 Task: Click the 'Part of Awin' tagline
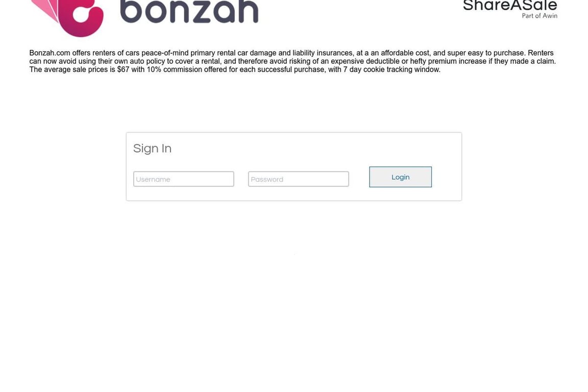pyautogui.click(x=540, y=16)
